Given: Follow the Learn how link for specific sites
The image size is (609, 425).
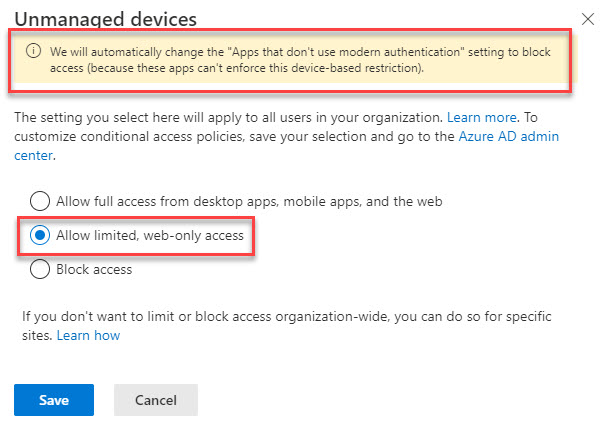Looking at the screenshot, I should click(88, 335).
